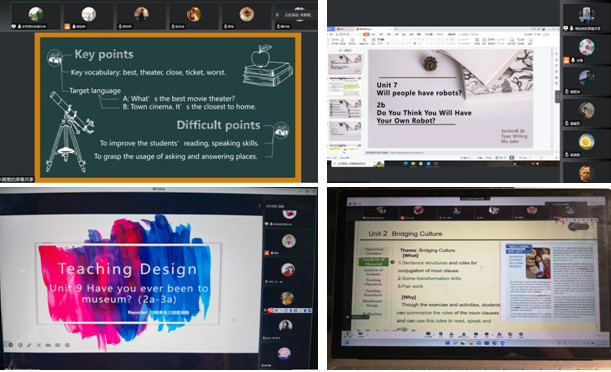The image size is (611, 372).
Task: Select the first participant tile above Key points slide
Action: click(x=36, y=16)
